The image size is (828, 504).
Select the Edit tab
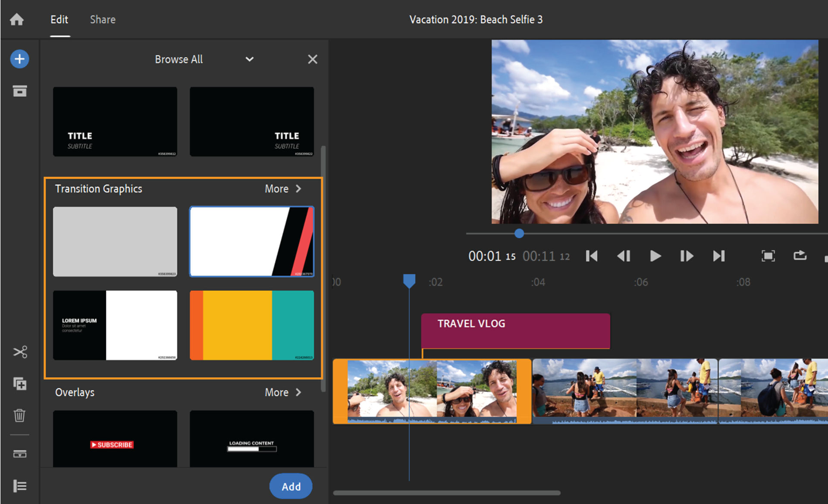[60, 19]
